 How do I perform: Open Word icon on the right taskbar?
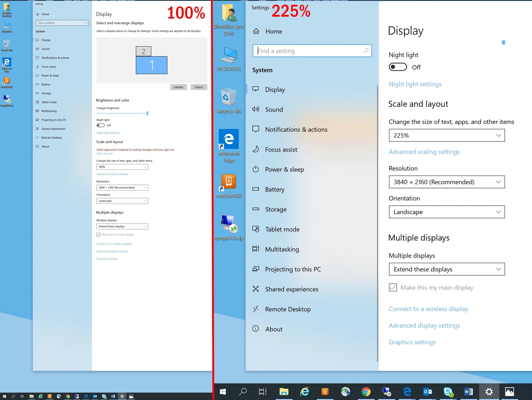pos(468,391)
